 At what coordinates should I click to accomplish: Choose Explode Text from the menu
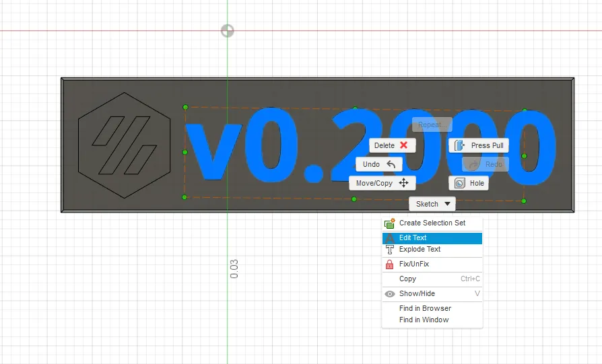432,250
